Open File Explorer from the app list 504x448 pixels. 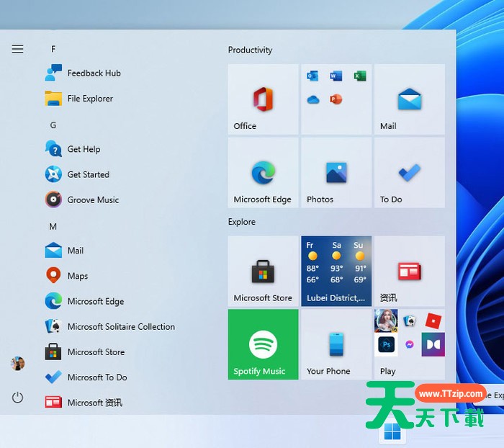coord(79,99)
